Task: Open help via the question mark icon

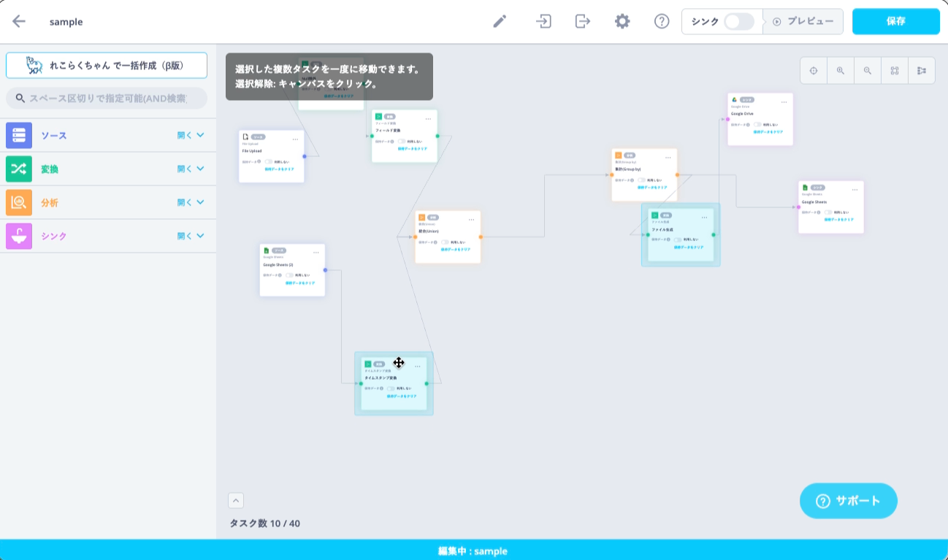Action: click(662, 21)
